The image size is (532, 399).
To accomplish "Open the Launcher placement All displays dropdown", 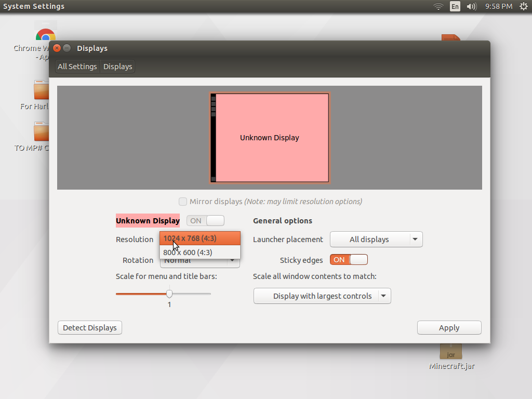I will coord(376,240).
